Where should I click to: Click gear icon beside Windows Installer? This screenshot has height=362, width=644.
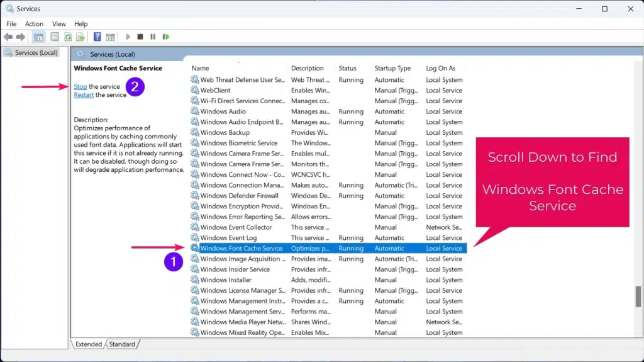coord(195,280)
